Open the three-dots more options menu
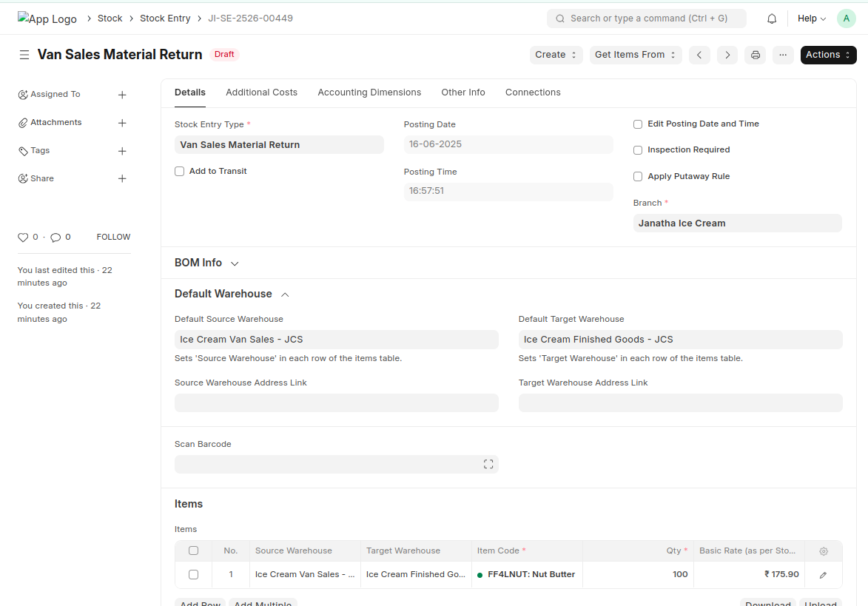The height and width of the screenshot is (606, 868). [783, 55]
